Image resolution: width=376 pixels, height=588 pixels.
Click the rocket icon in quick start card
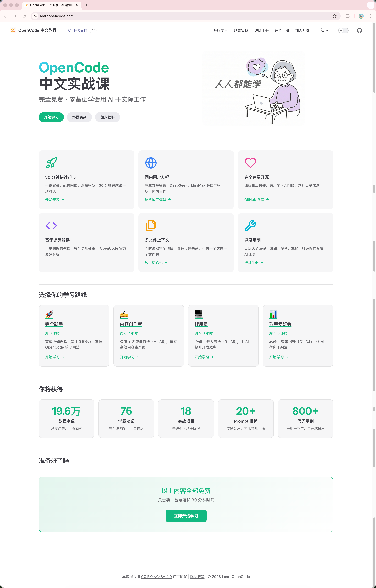click(x=51, y=163)
